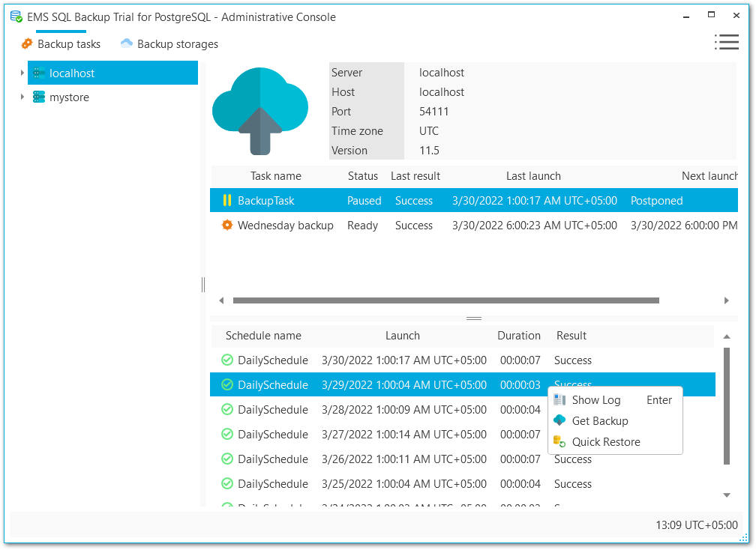
Task: Sort by the Task name column header
Action: [275, 176]
